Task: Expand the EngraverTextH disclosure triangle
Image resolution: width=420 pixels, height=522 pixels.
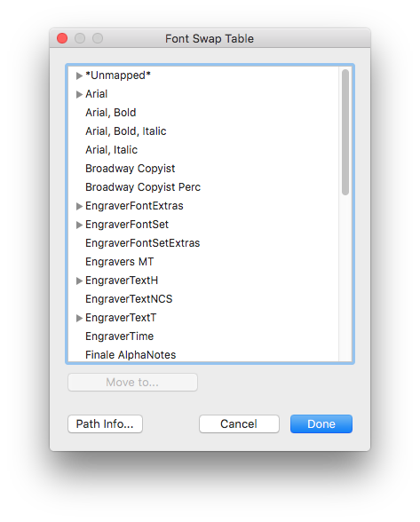Action: 79,281
